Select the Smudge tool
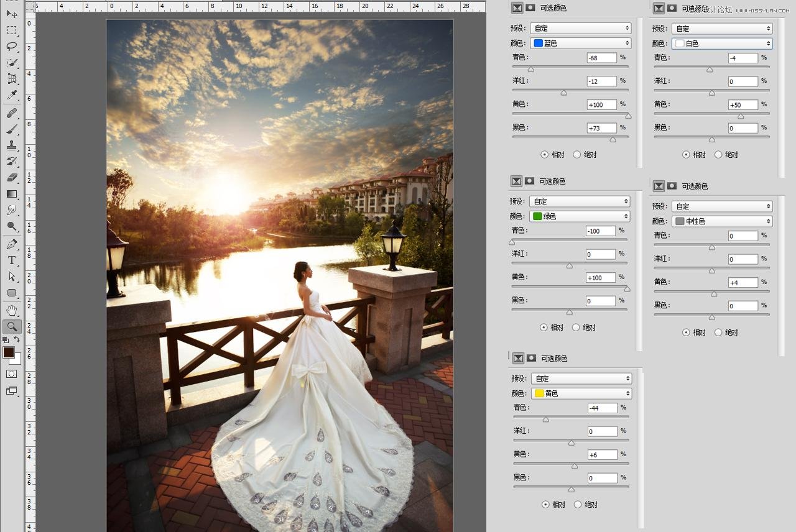The image size is (796, 532). click(x=12, y=210)
